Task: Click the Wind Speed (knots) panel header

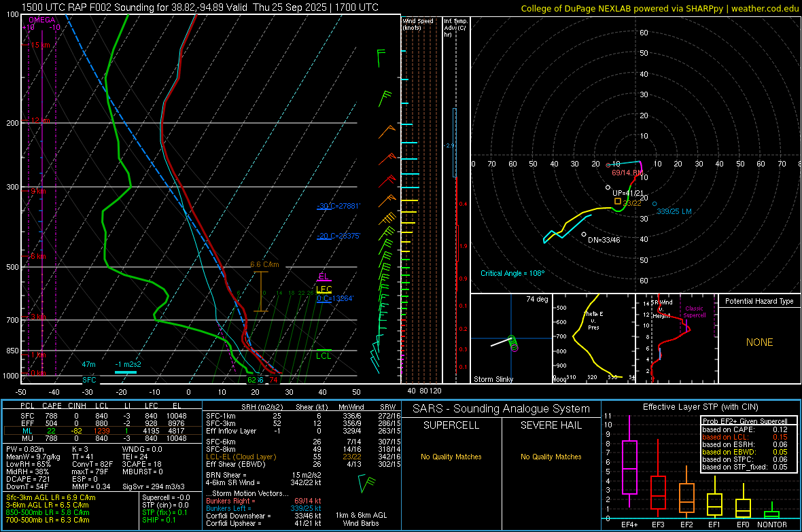Action: (418, 24)
